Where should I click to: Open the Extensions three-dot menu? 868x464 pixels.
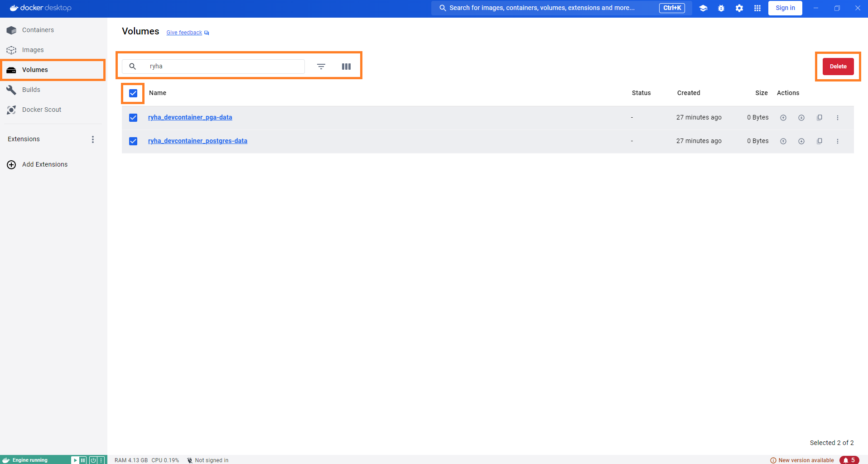pyautogui.click(x=93, y=139)
